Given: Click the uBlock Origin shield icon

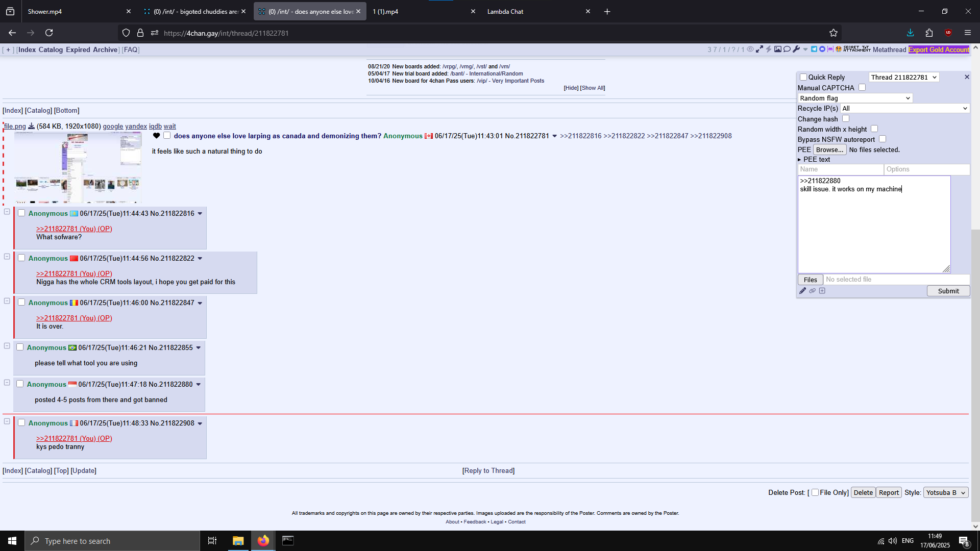Looking at the screenshot, I should coord(948,33).
